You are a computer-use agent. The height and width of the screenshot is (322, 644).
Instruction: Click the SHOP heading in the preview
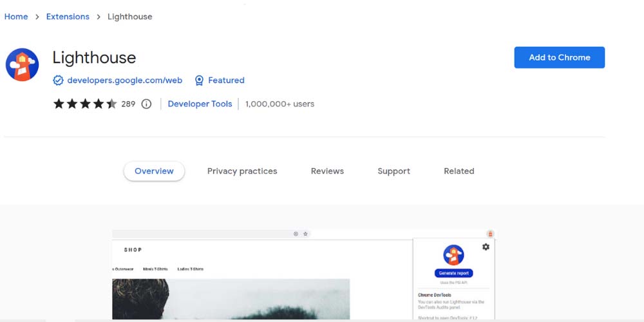(133, 250)
